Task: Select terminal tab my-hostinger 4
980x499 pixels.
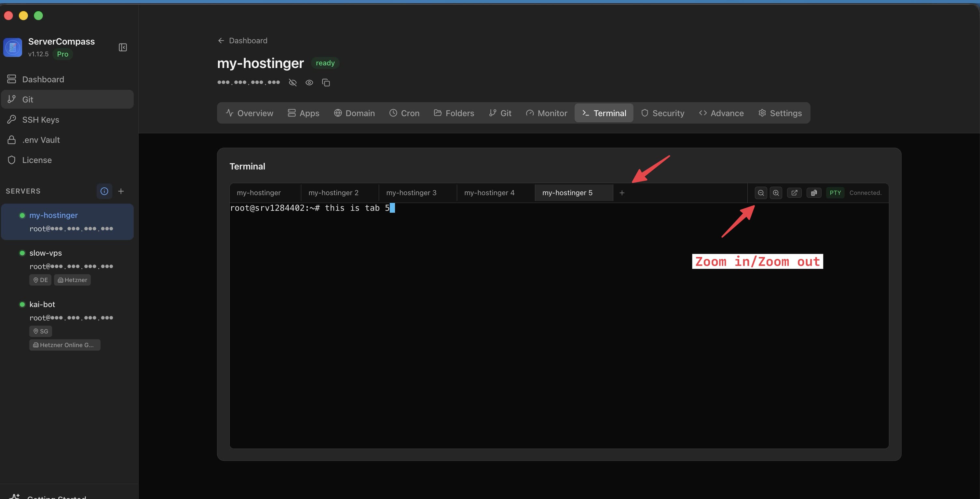Action: pos(496,193)
